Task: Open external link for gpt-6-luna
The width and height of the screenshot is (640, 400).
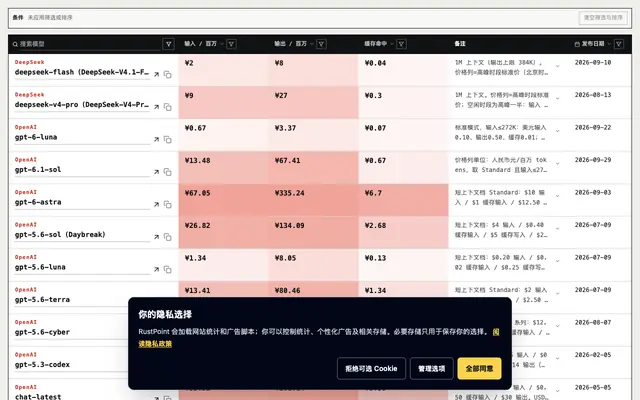Action: click(156, 140)
